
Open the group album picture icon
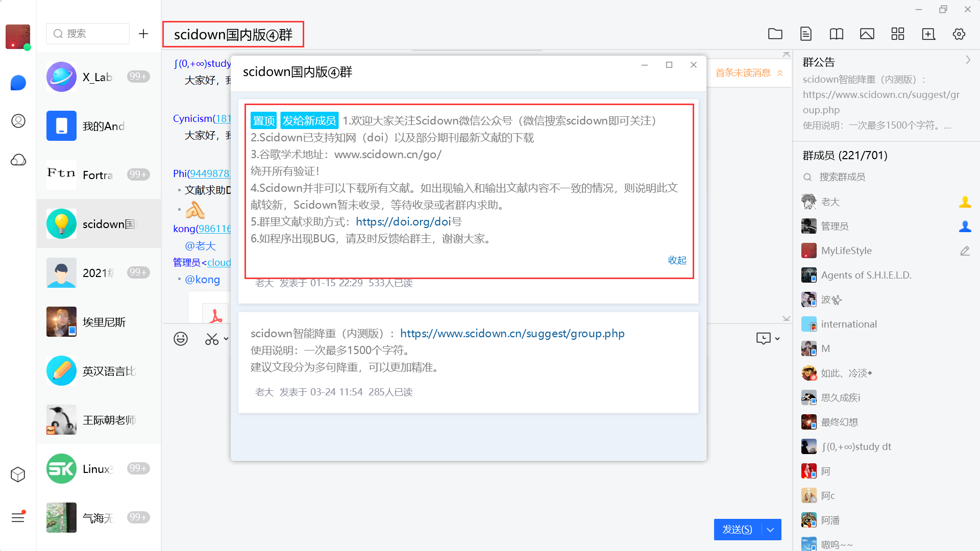(x=867, y=34)
